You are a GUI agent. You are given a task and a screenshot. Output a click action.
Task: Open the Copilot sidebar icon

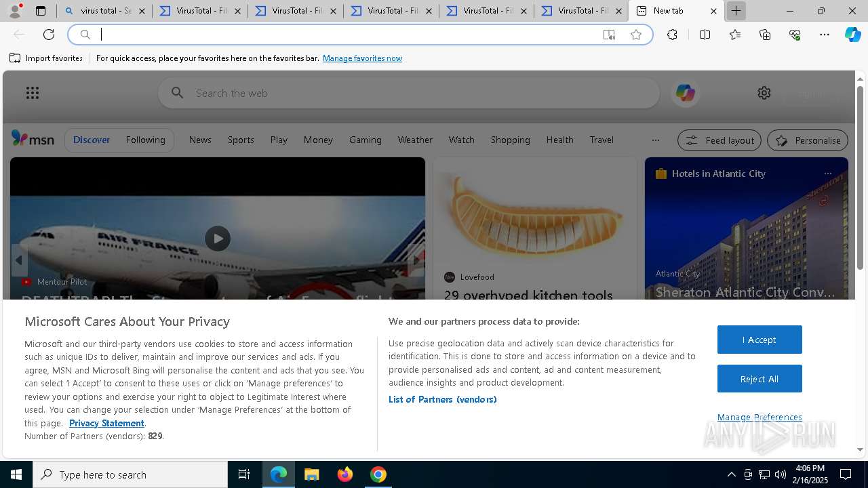point(853,35)
